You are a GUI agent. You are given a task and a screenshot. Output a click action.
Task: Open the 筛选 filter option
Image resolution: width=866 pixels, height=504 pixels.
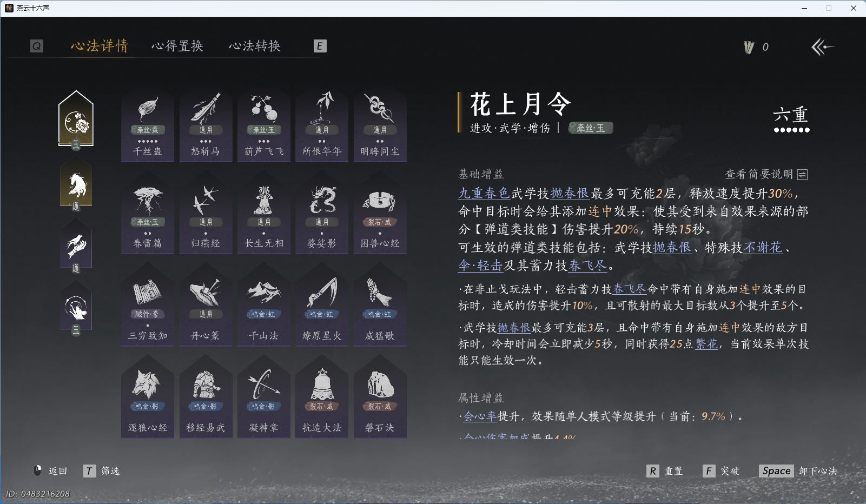102,471
